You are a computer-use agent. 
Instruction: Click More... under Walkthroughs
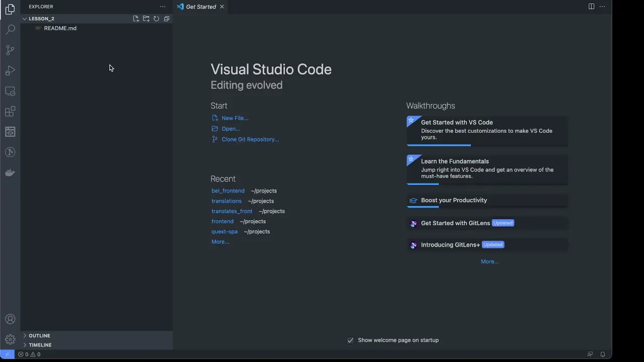tap(490, 261)
